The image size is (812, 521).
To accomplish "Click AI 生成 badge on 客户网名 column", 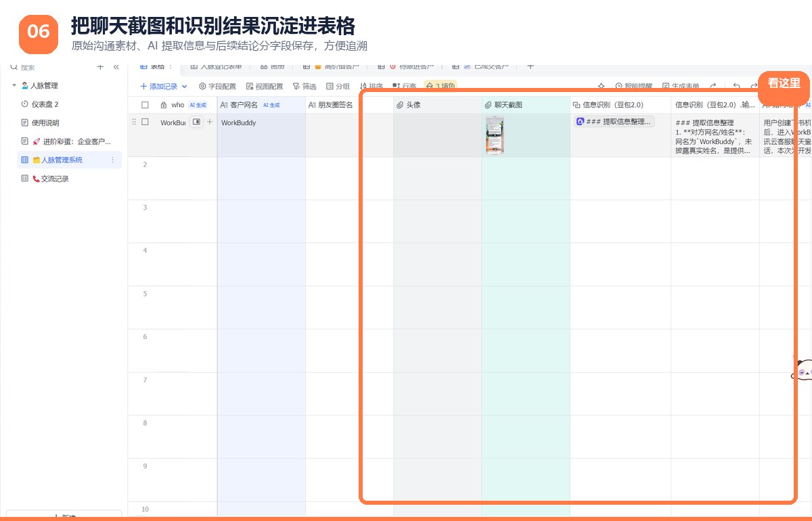I will [x=271, y=105].
